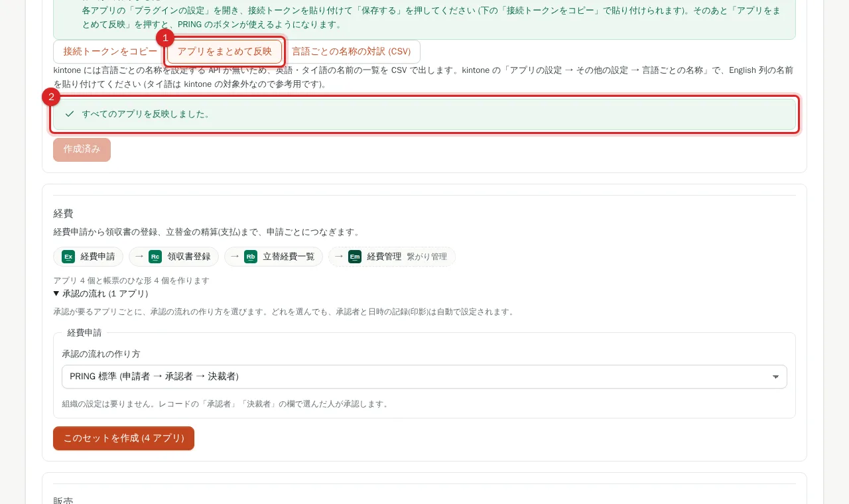Collapse the 承認の流れ (1 アプリ) section
This screenshot has width=849, height=504.
pos(101,293)
